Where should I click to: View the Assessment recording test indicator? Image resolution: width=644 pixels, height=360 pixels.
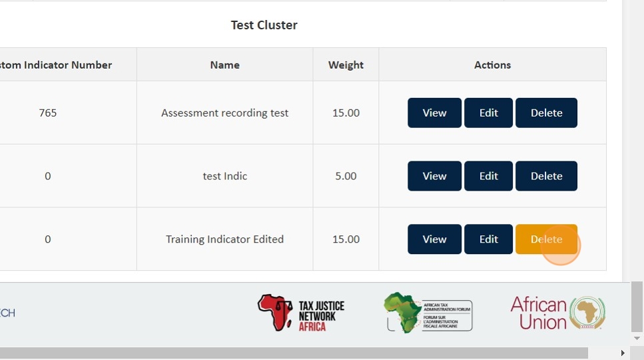[434, 113]
